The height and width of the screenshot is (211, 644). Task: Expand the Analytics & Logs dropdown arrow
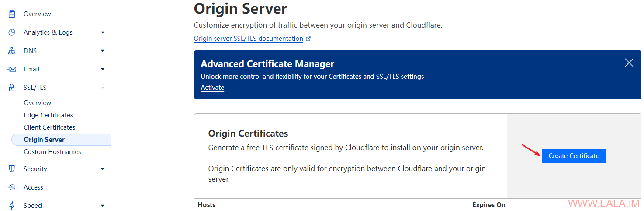coord(103,32)
